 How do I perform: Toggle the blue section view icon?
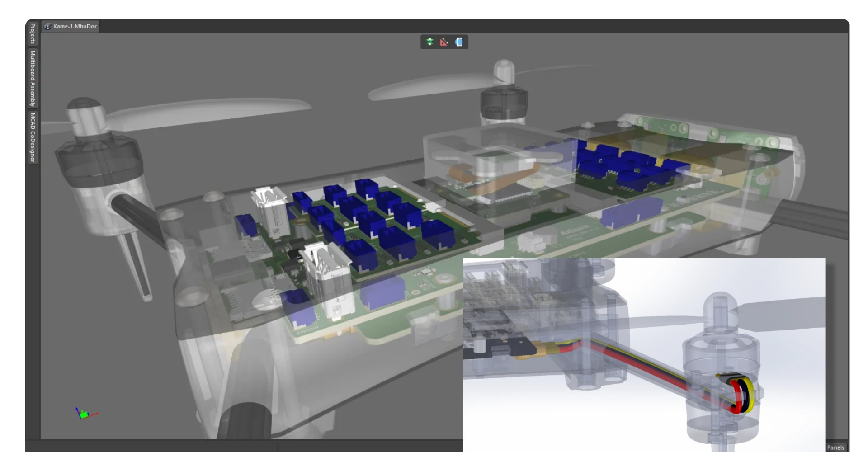pyautogui.click(x=459, y=42)
